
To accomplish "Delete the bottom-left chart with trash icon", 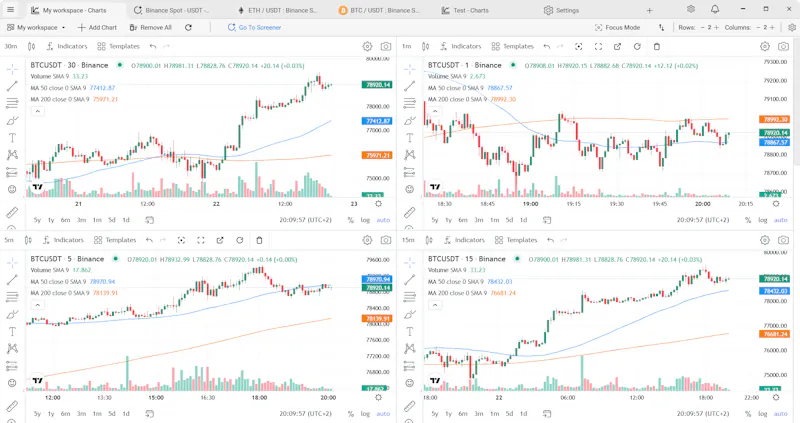I will click(259, 240).
